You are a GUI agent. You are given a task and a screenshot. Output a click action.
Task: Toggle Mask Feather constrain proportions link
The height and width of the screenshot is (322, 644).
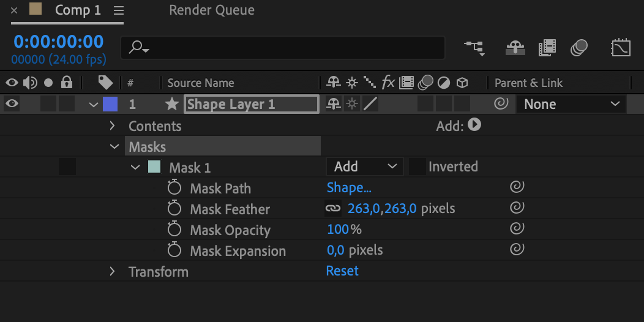tap(332, 209)
